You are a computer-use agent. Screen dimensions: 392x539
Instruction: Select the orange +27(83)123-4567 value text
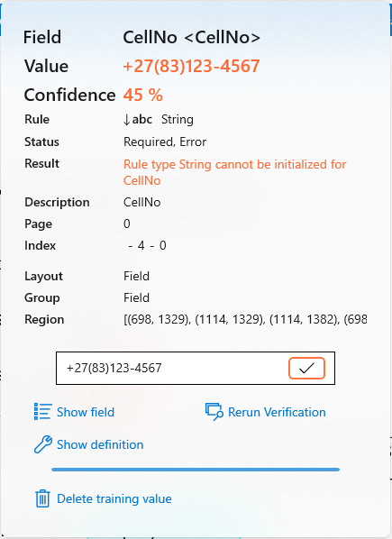coord(191,66)
